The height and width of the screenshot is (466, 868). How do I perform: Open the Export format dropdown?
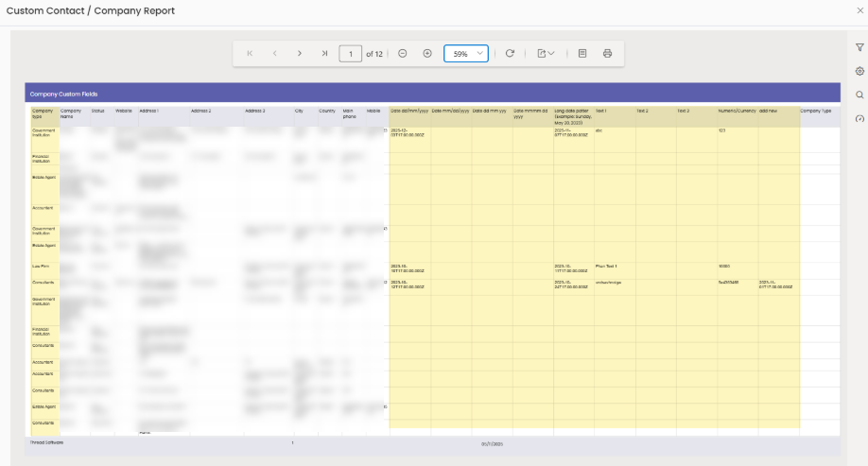click(x=546, y=54)
